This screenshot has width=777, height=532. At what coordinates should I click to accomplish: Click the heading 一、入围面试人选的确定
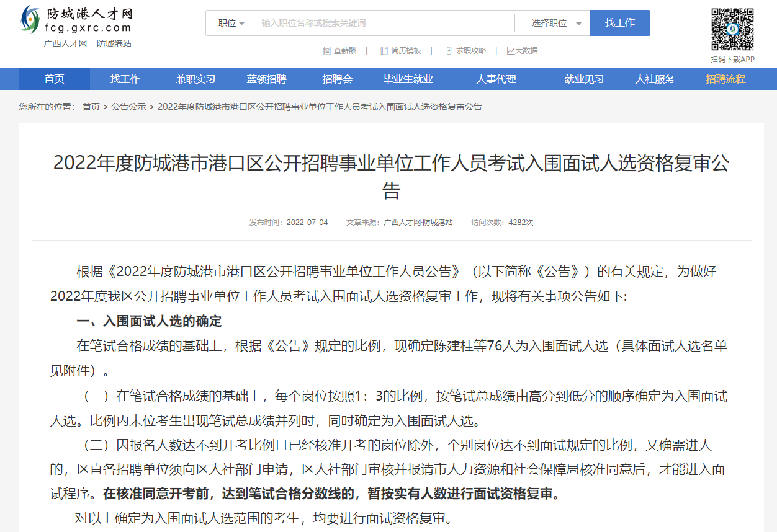149,321
